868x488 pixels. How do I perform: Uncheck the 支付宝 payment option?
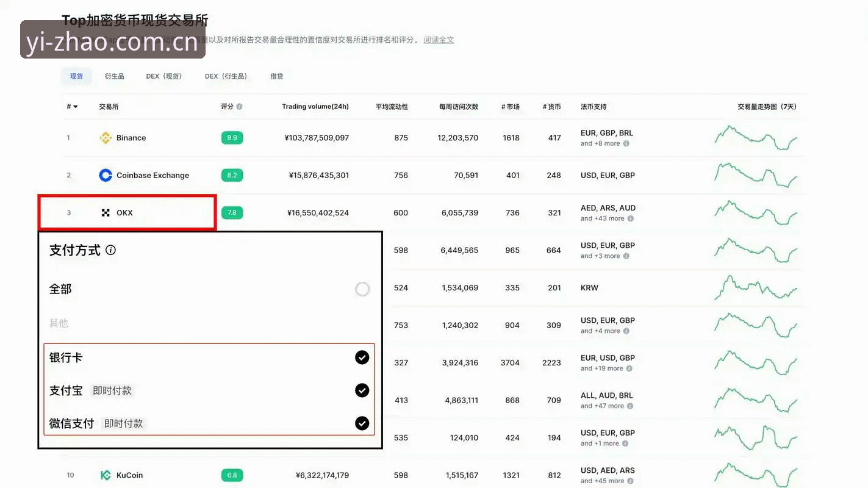coord(362,390)
